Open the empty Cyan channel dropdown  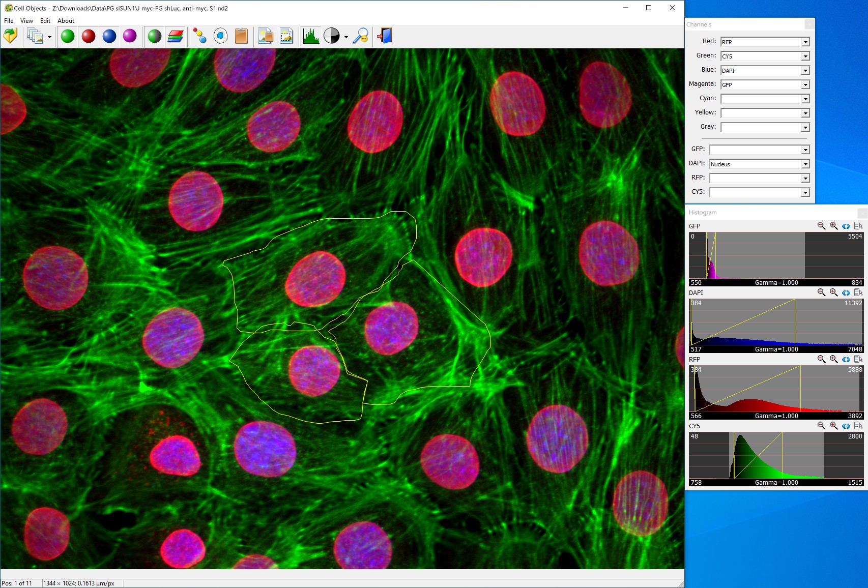[x=765, y=99]
